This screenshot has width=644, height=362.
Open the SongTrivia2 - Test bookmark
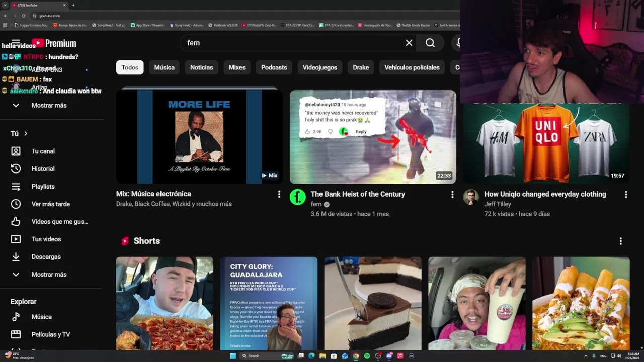109,25
